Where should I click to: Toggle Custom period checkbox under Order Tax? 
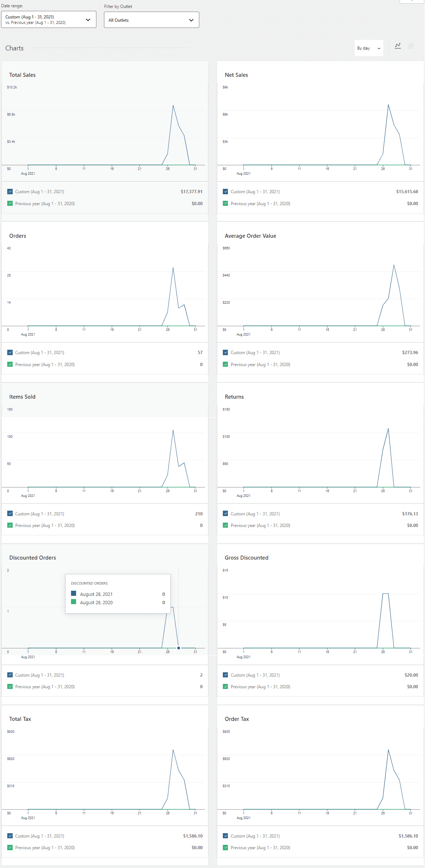[225, 836]
